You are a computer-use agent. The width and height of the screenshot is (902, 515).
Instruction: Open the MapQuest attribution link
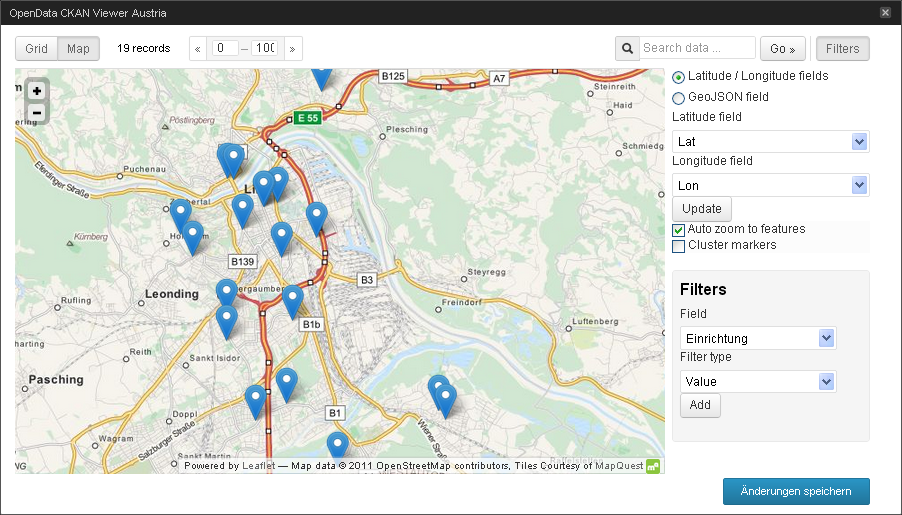(619, 466)
